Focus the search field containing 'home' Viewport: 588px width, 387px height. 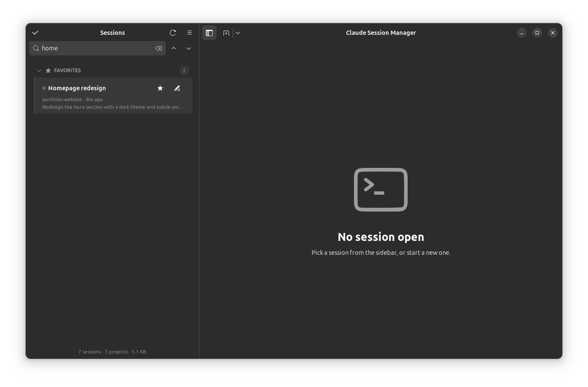97,48
